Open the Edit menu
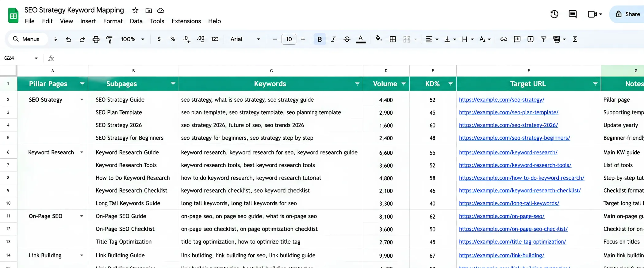 [x=47, y=21]
